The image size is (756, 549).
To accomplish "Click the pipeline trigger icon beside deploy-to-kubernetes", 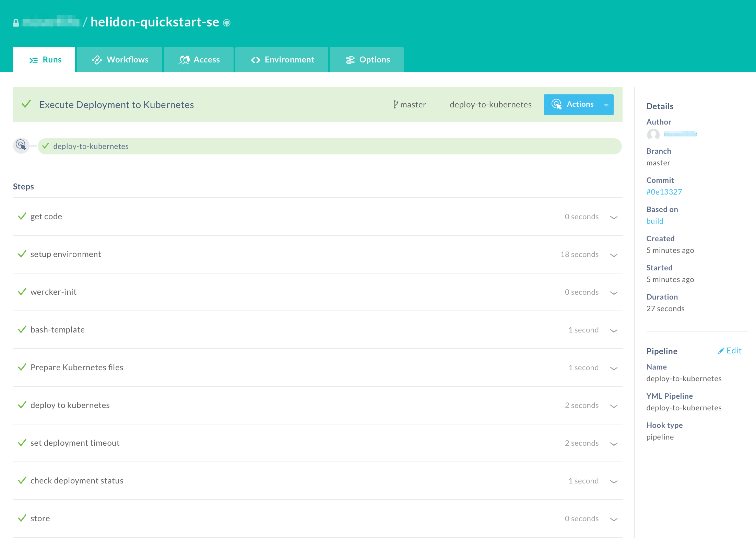I will (21, 145).
